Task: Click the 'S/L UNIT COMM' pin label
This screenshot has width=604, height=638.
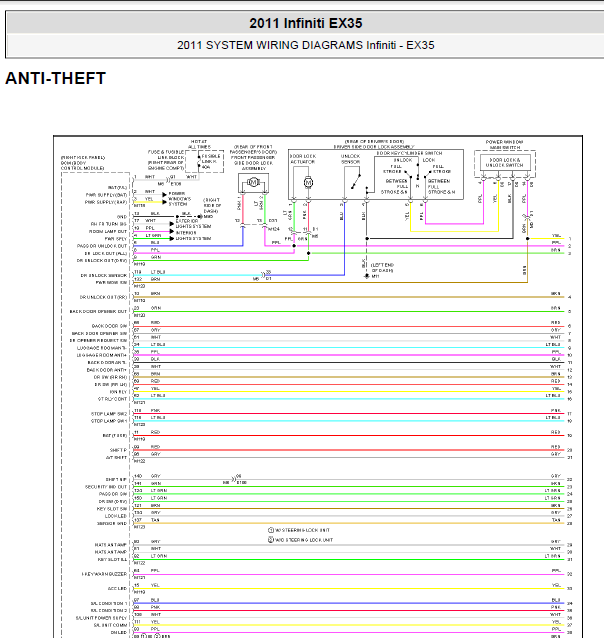Action: (110, 625)
